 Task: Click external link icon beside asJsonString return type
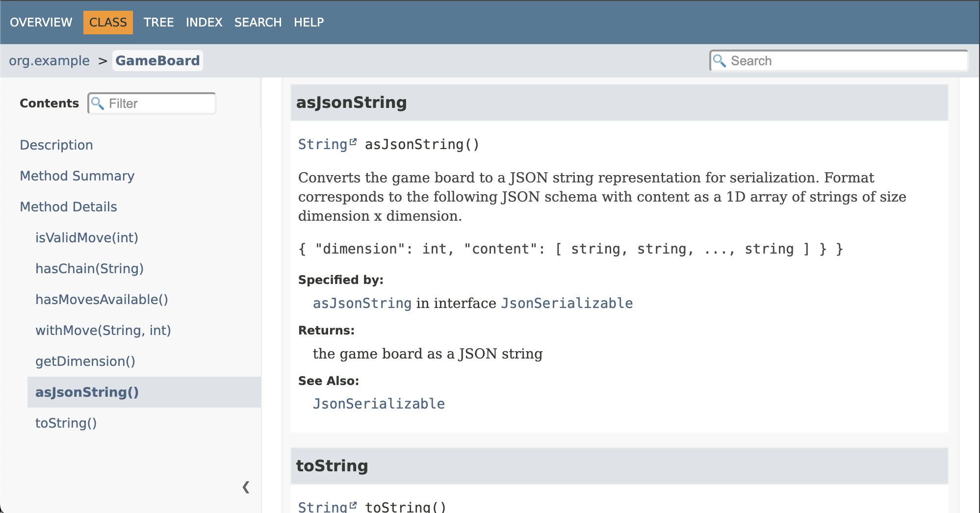click(x=353, y=142)
